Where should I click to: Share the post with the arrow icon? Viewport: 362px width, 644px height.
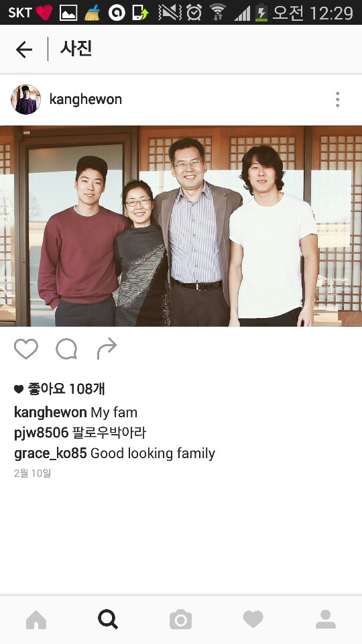107,349
